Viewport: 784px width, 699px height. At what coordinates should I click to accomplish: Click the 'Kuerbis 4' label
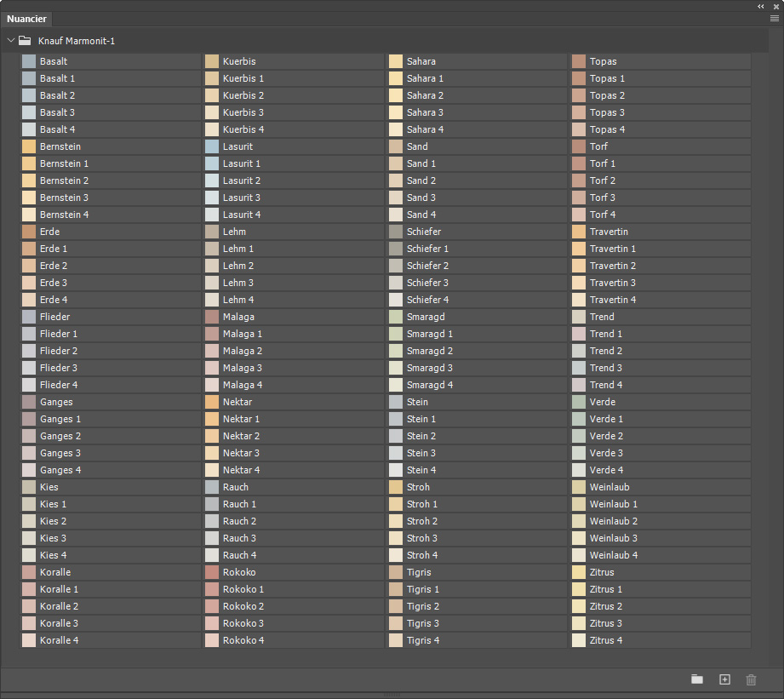243,129
